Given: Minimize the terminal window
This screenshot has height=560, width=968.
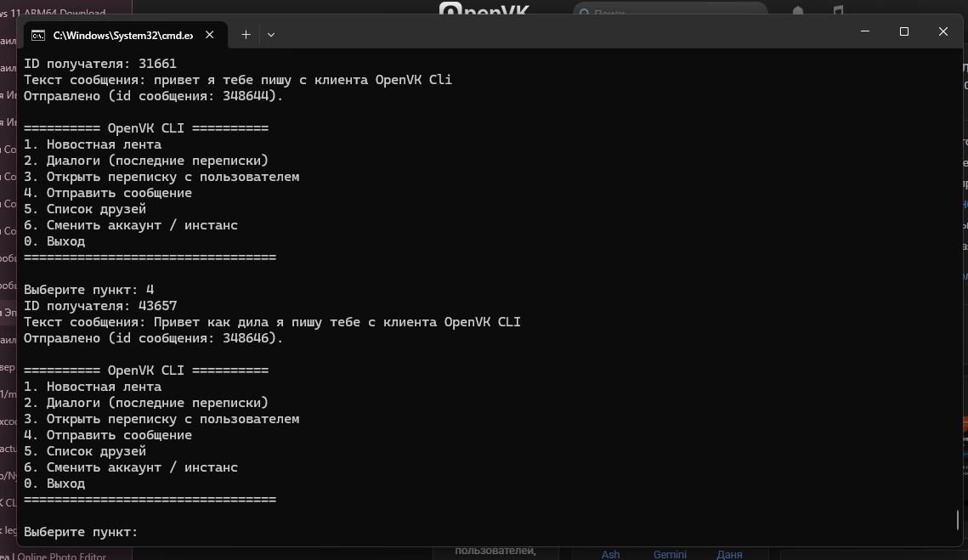Looking at the screenshot, I should [865, 31].
